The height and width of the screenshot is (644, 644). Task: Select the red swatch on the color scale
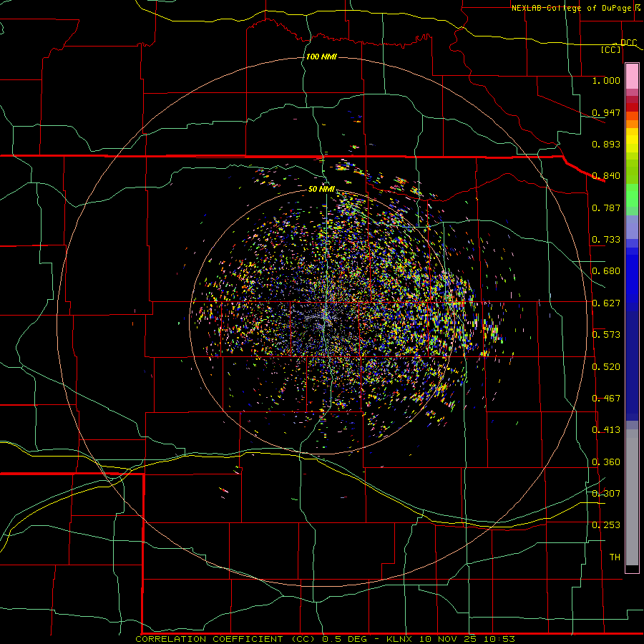pos(632,107)
